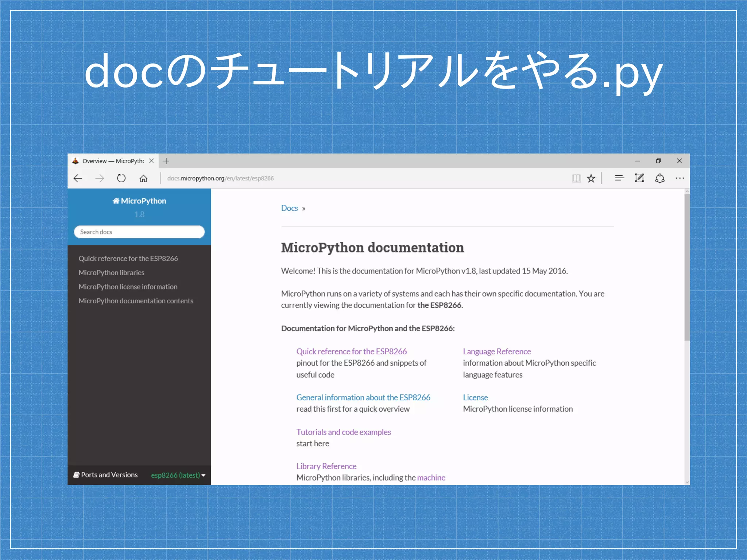This screenshot has height=560, width=747.
Task: Click Ports and Versions book label
Action: [105, 475]
